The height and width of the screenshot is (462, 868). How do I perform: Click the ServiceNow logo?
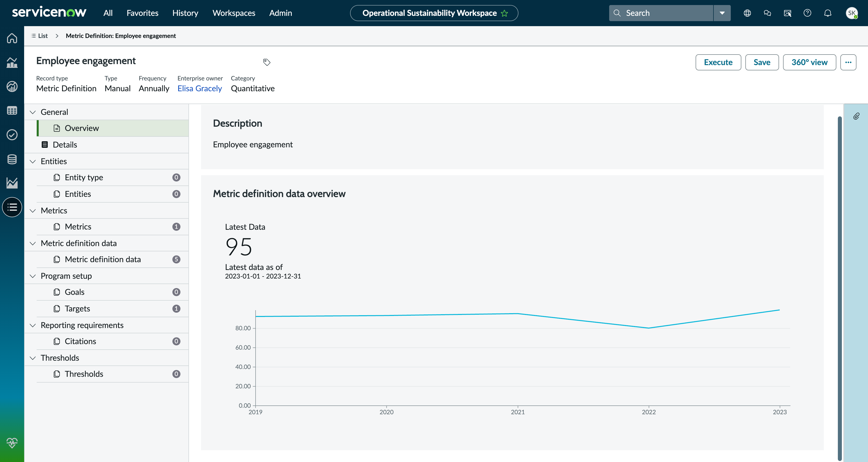click(49, 13)
